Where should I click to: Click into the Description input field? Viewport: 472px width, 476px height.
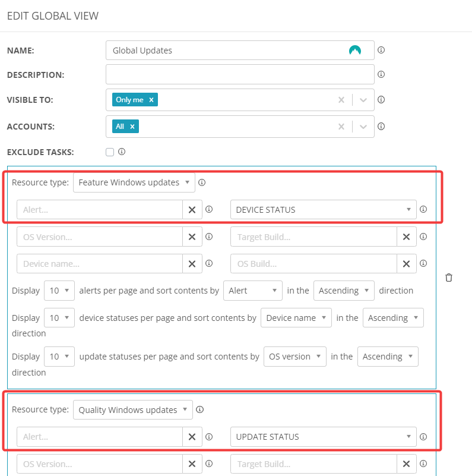tap(239, 74)
